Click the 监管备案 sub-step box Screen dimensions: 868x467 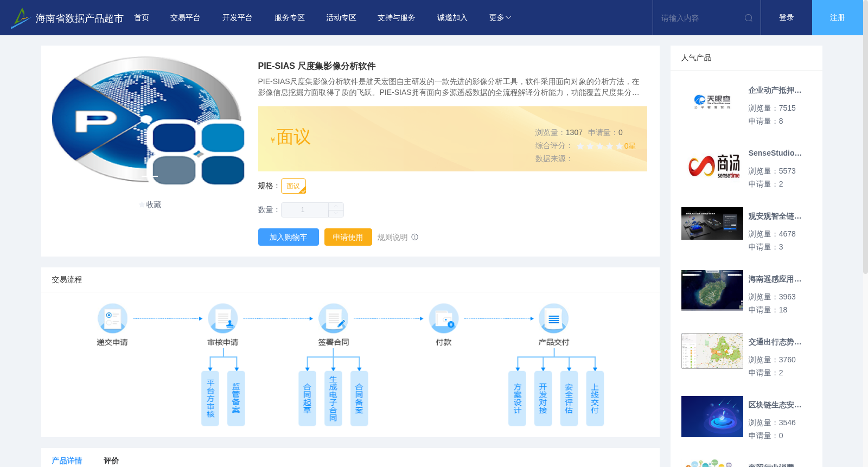236,398
